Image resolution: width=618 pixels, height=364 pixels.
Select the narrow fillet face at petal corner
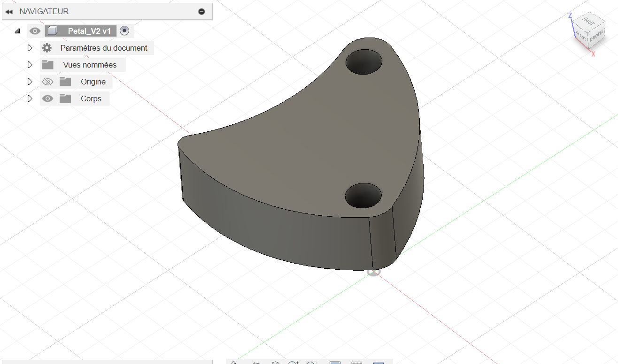[383, 239]
